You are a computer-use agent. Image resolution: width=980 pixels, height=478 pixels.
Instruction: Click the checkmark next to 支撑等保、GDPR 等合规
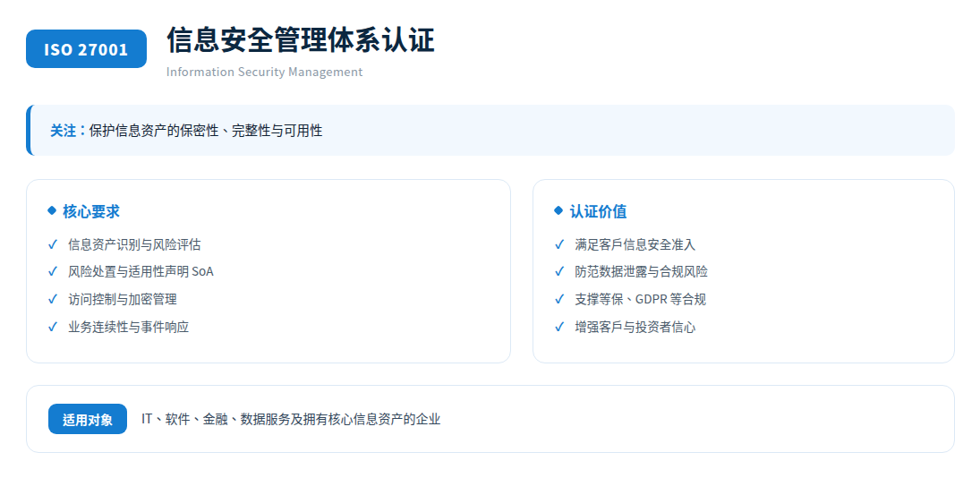(559, 299)
